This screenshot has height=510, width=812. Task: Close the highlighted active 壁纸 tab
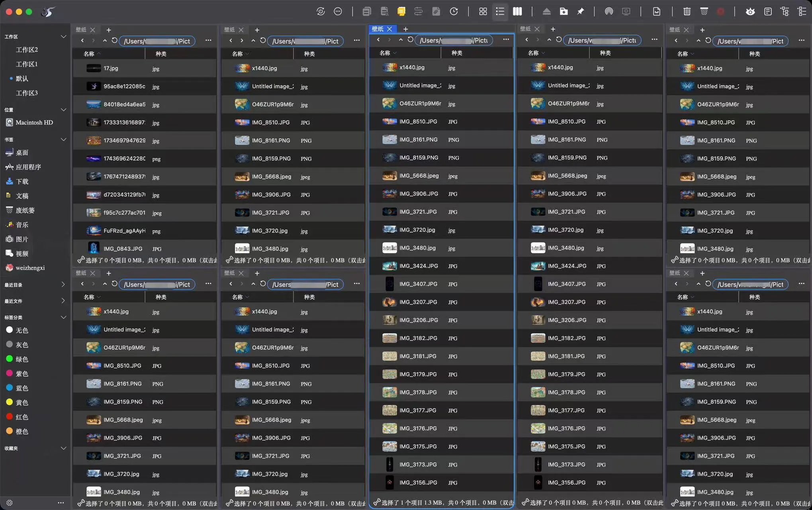389,29
